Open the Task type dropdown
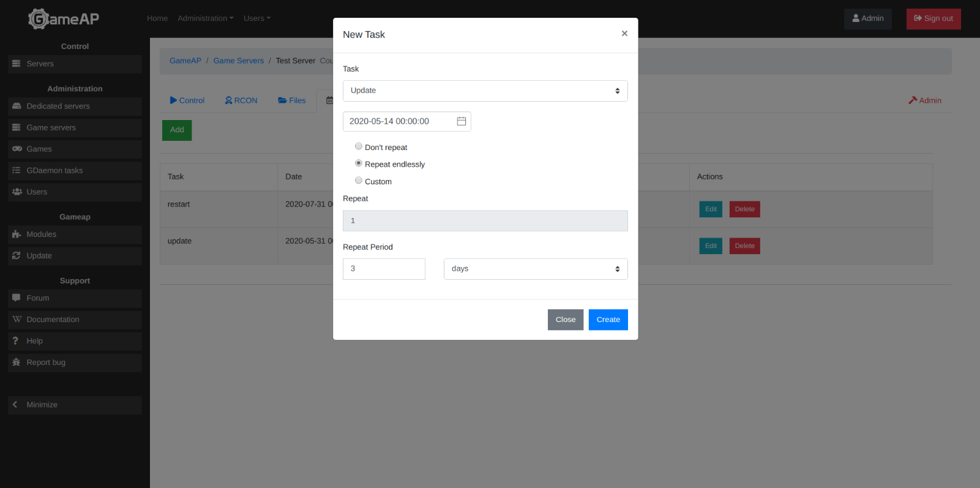Image resolution: width=980 pixels, height=488 pixels. [x=485, y=91]
